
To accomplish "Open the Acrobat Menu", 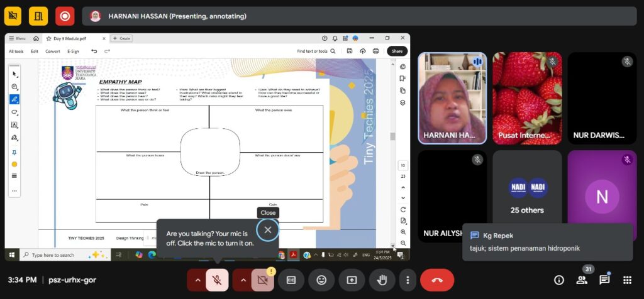I will tap(17, 38).
